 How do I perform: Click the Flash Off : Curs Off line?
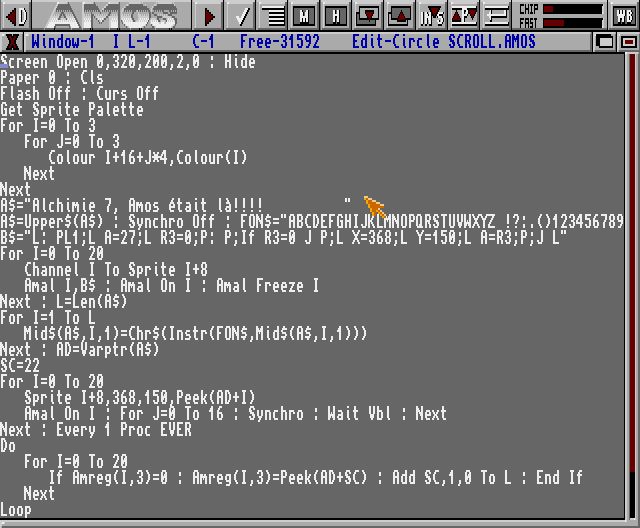coord(80,94)
